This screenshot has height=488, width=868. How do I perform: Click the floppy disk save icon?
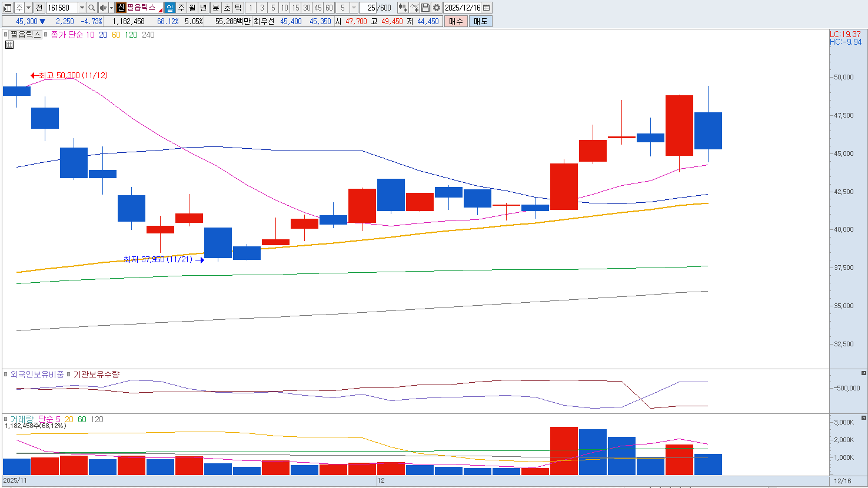coord(425,8)
